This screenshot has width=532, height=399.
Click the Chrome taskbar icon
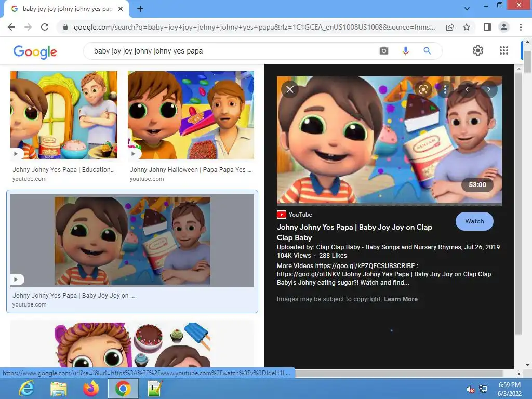(x=123, y=389)
